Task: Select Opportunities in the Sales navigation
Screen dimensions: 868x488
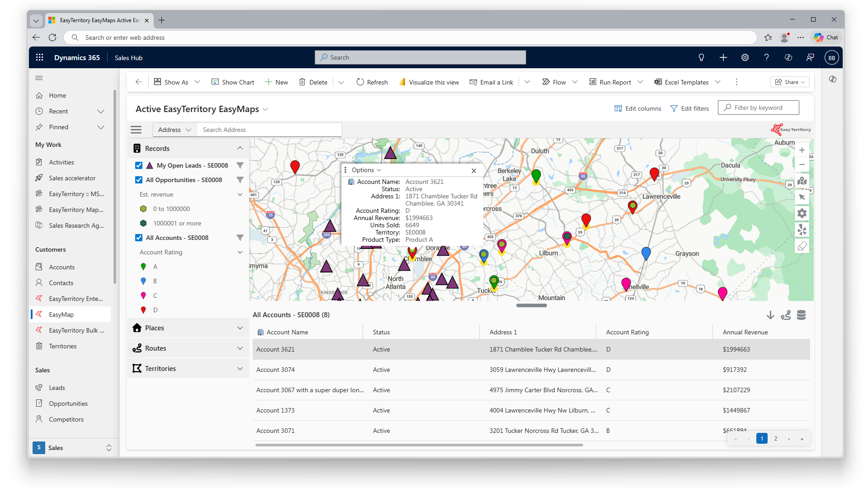Action: (x=68, y=404)
